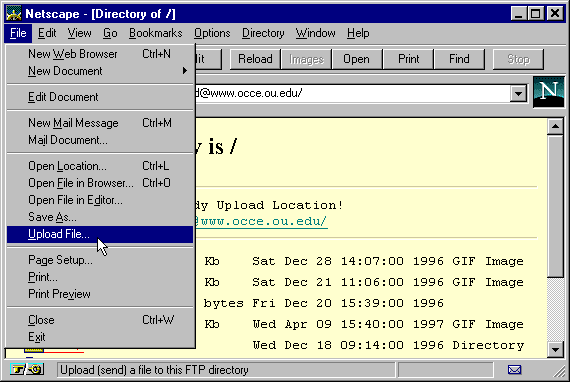Viewport: 570px width, 382px height.
Task: Choose Print Preview entry
Action: [x=100, y=294]
